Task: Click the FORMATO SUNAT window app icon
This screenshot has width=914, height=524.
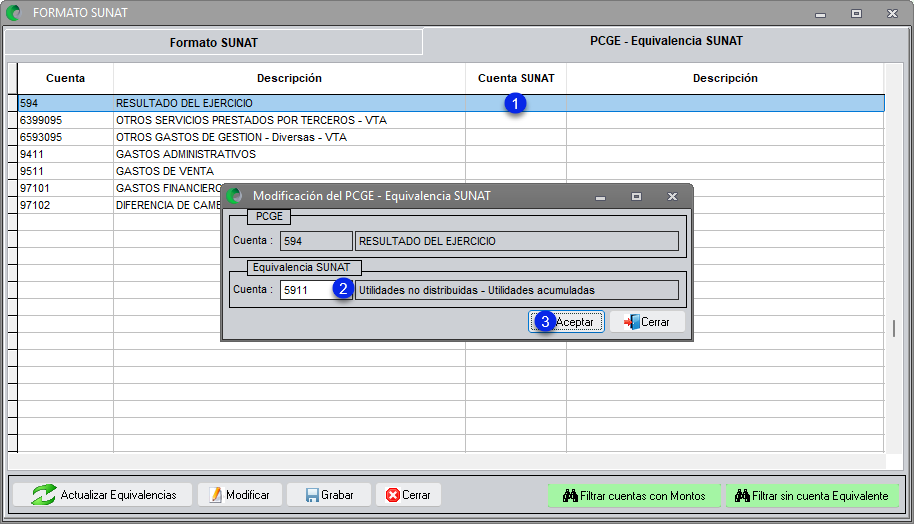Action: point(13,12)
